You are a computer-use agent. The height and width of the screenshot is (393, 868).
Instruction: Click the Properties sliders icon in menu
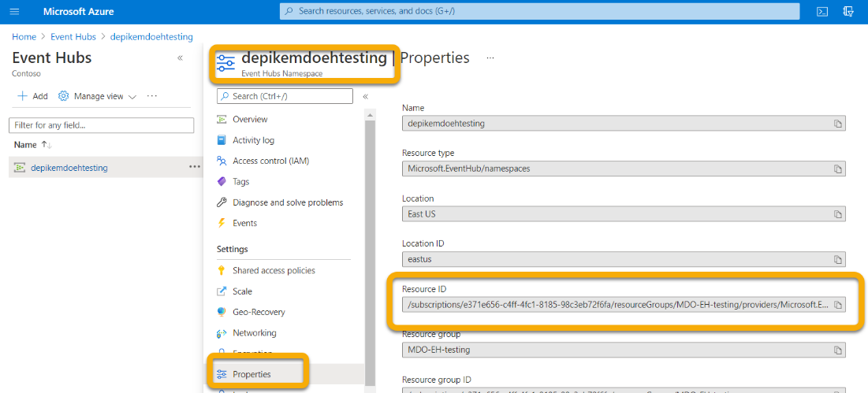coord(222,374)
